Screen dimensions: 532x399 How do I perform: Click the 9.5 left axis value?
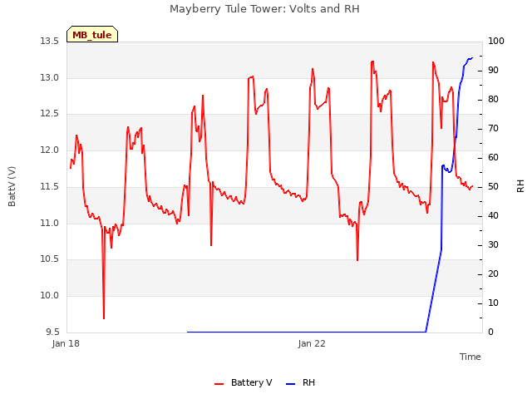pyautogui.click(x=52, y=332)
